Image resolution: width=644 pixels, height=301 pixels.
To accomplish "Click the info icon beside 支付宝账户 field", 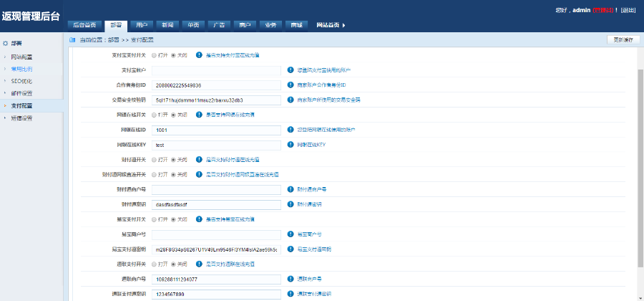I will coord(291,70).
